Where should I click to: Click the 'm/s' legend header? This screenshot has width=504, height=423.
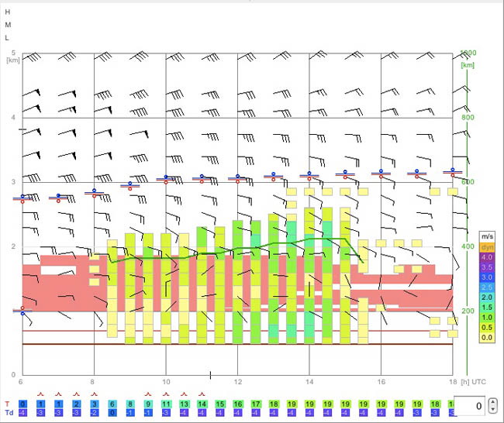click(x=487, y=237)
